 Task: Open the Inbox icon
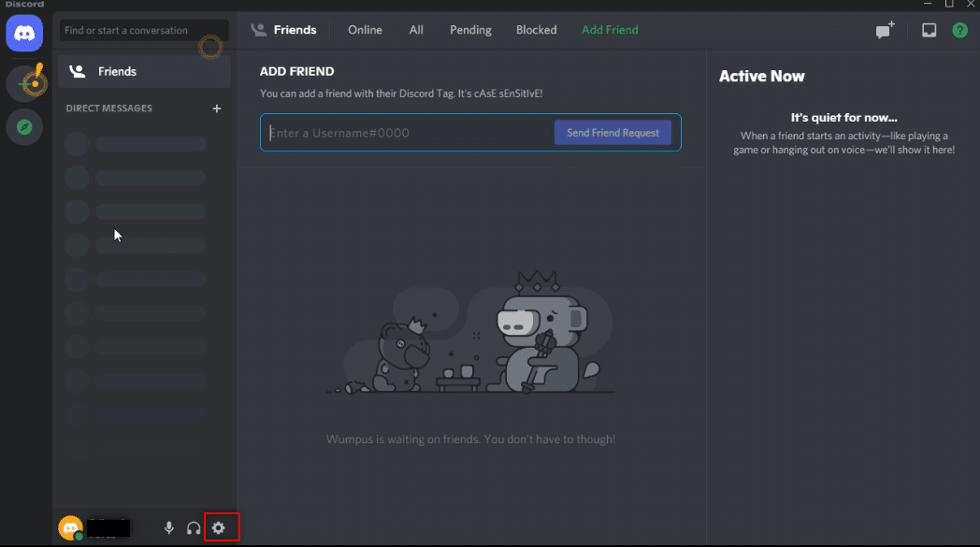[x=930, y=29]
